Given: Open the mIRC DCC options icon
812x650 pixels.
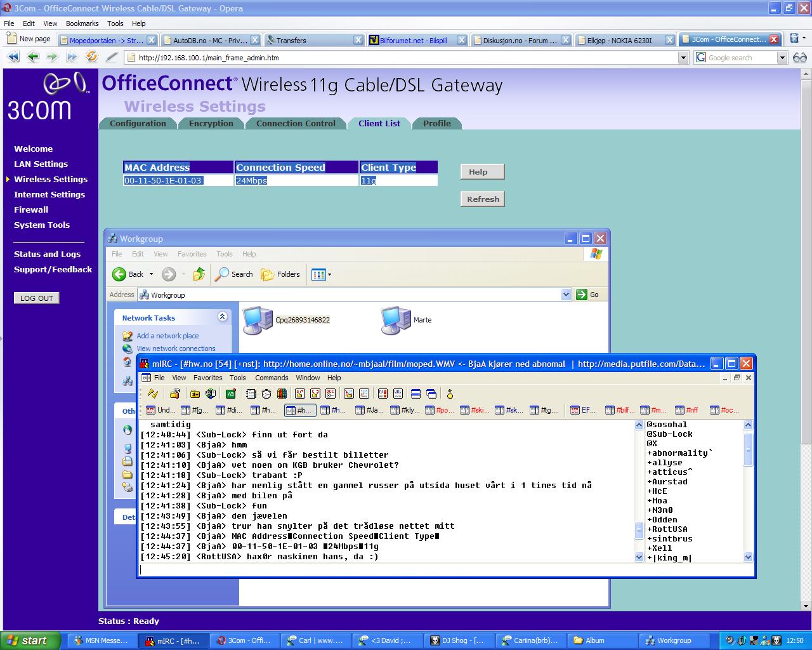Looking at the screenshot, I should coord(330,394).
